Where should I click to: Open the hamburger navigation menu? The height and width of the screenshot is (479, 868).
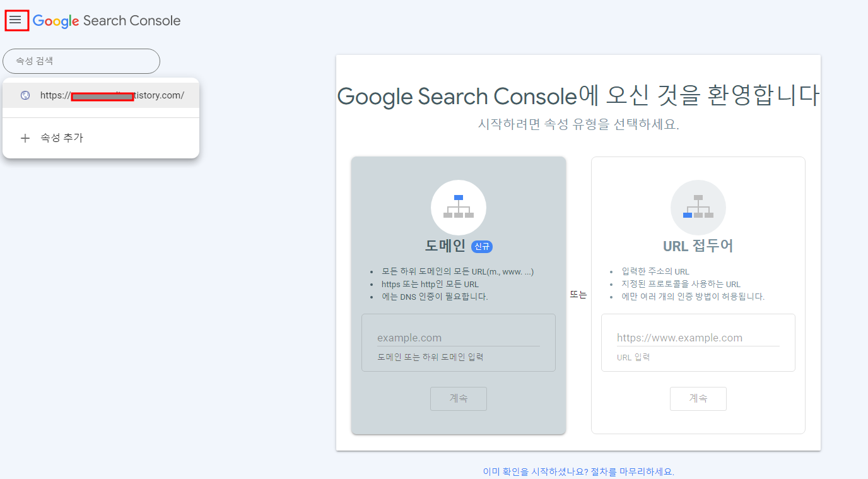[16, 20]
